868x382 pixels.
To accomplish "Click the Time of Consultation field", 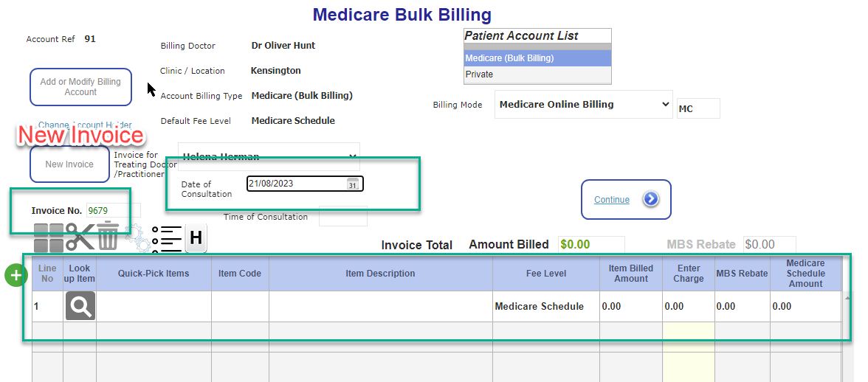I will tap(343, 216).
